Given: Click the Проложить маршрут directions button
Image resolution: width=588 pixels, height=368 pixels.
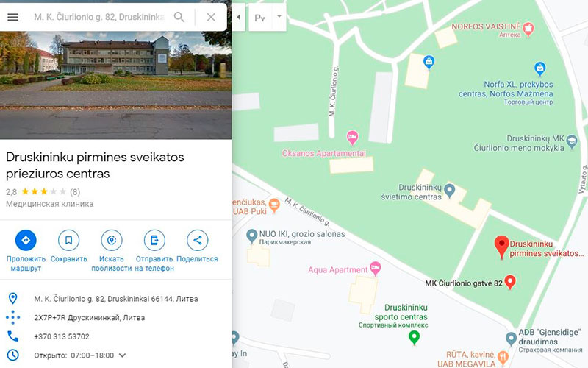Looking at the screenshot, I should (x=26, y=240).
